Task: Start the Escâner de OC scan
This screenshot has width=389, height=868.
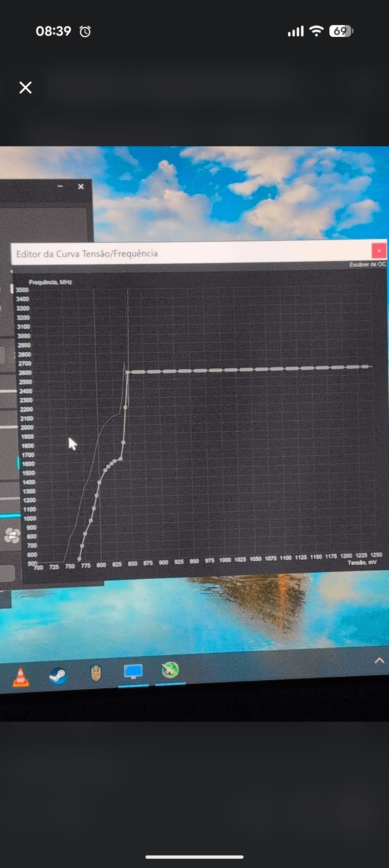Action: coord(367,265)
